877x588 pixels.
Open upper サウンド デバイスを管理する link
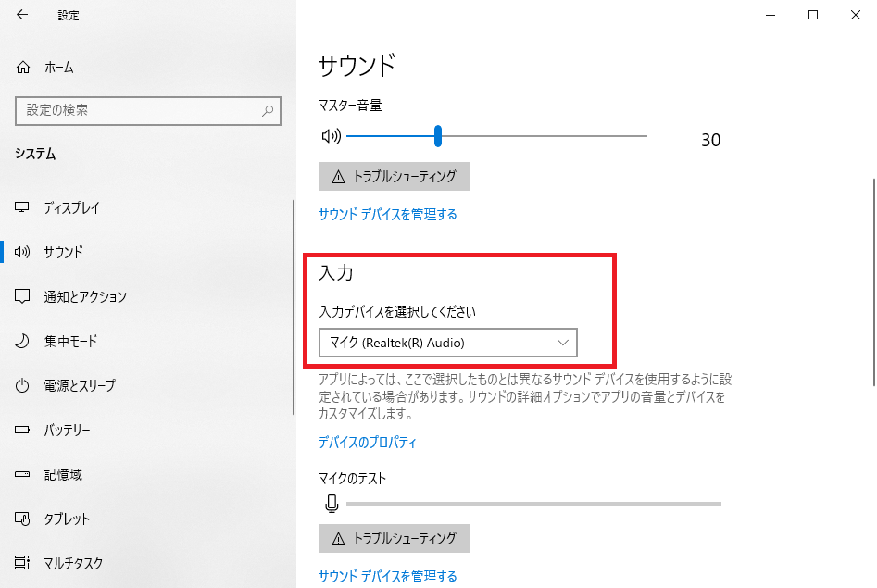[x=388, y=214]
